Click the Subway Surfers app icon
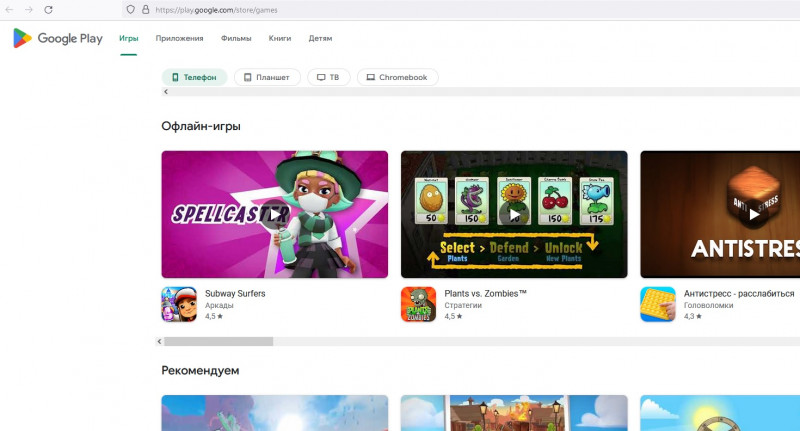 pyautogui.click(x=179, y=305)
